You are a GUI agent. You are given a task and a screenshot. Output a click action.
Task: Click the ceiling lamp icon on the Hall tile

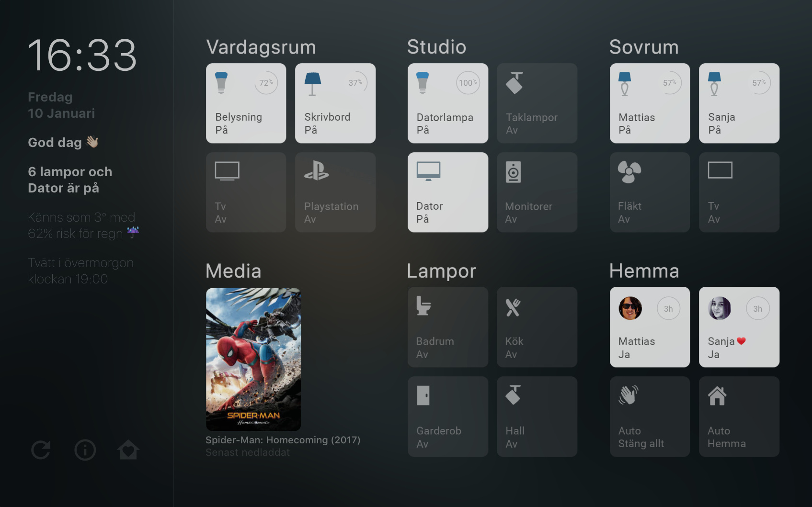[x=513, y=395]
